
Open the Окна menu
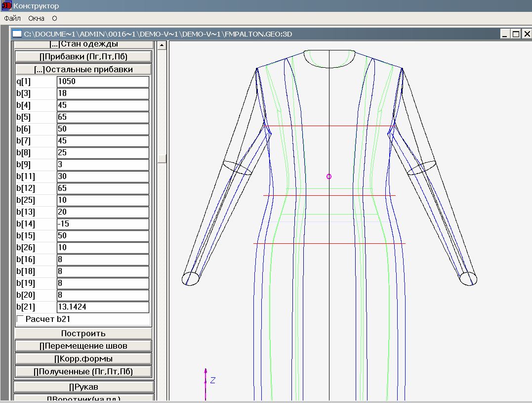(36, 18)
